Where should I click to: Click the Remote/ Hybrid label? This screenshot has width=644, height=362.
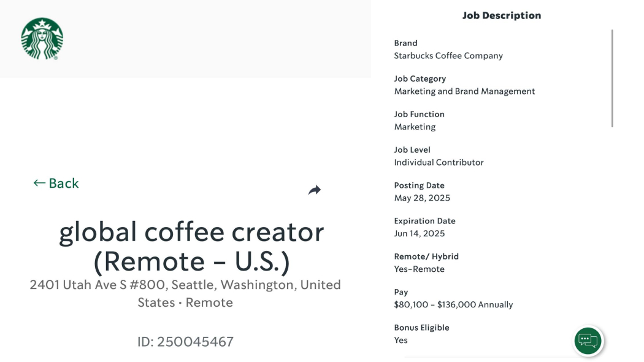[426, 256]
